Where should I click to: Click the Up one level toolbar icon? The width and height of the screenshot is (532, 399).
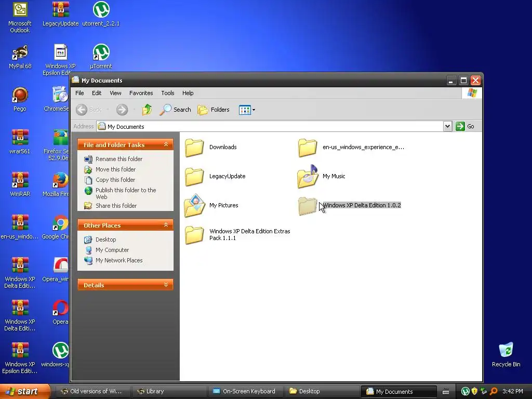point(147,110)
